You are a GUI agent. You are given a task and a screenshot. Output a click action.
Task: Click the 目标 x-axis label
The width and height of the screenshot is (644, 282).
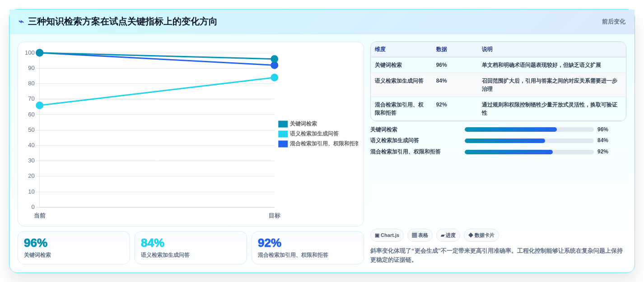click(274, 216)
